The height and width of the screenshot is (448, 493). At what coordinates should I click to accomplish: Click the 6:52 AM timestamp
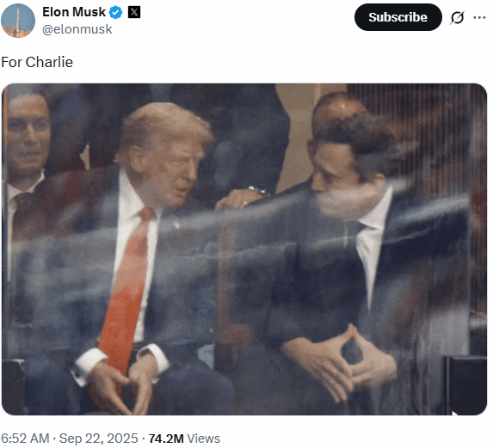tap(25, 439)
